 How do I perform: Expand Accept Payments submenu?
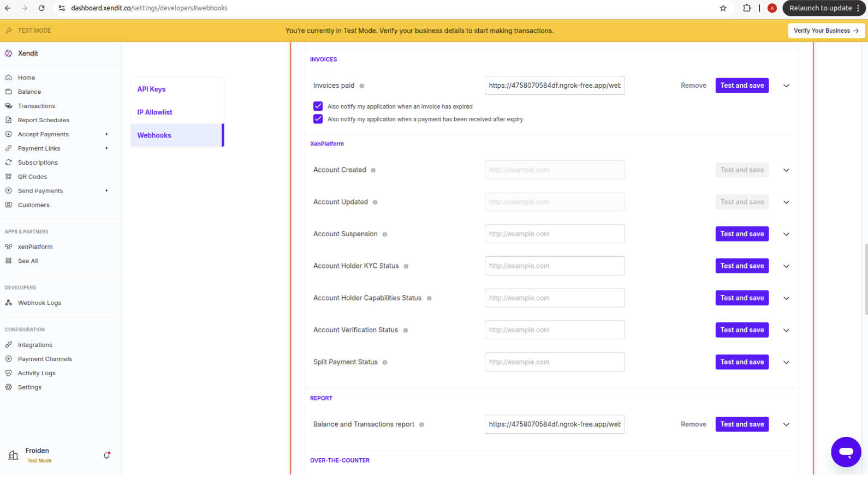(106, 134)
